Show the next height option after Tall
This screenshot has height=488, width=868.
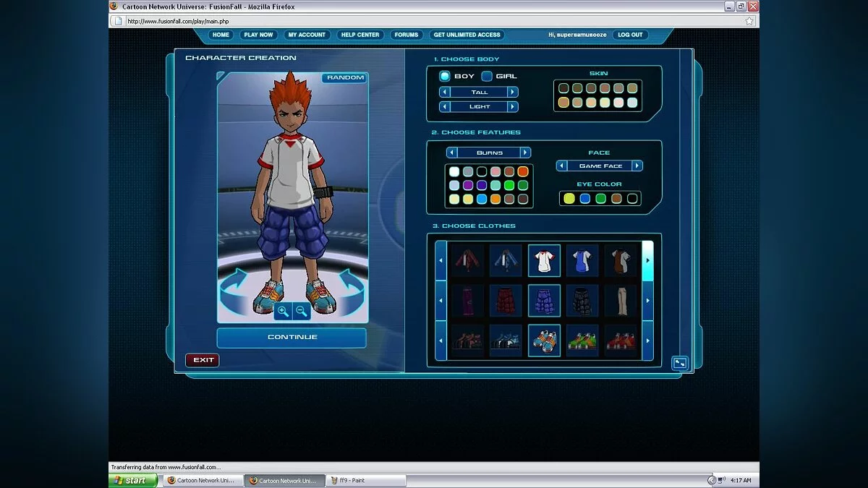pos(514,92)
